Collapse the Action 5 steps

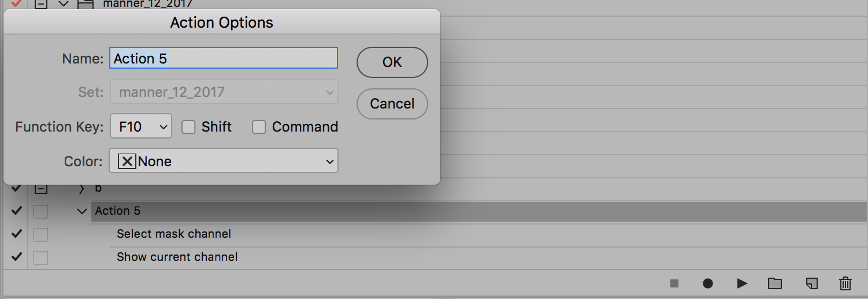pos(82,211)
